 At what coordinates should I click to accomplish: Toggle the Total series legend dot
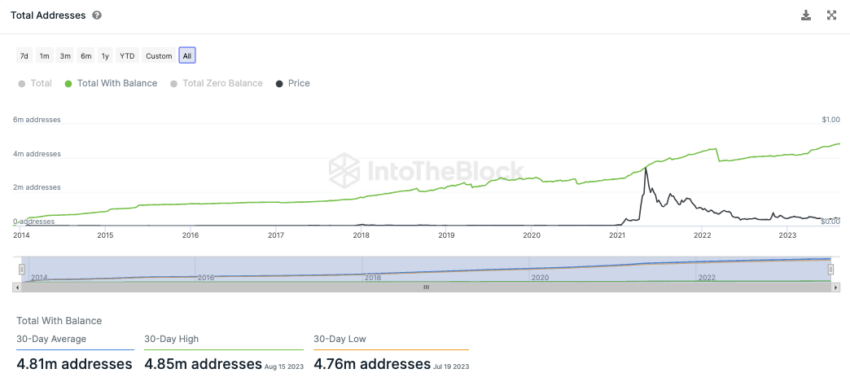coord(22,84)
